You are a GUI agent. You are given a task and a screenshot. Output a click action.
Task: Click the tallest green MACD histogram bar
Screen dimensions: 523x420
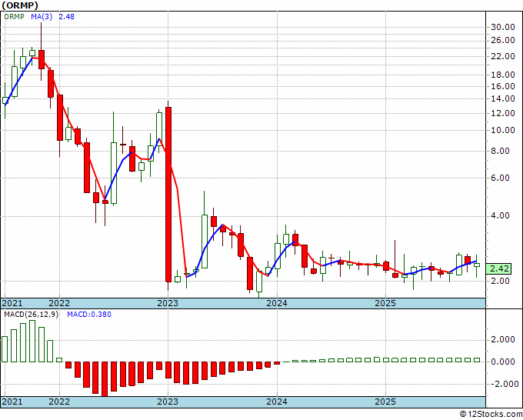(x=32, y=341)
